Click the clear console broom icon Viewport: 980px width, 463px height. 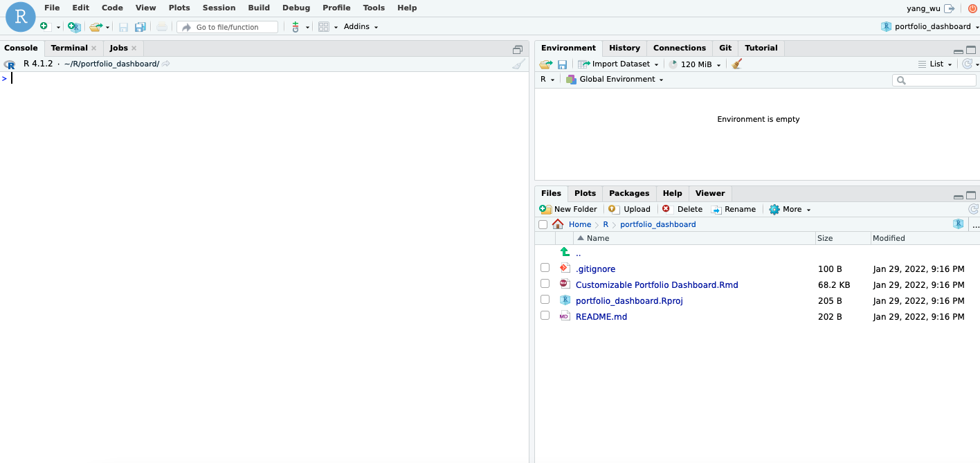click(518, 64)
